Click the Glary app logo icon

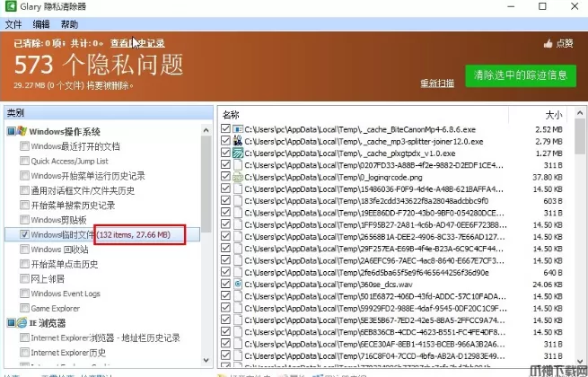11,6
